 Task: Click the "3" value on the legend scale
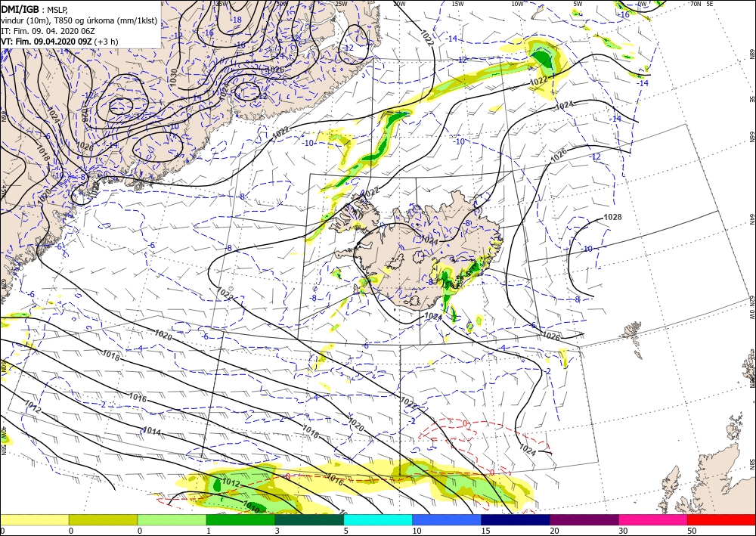click(x=277, y=531)
